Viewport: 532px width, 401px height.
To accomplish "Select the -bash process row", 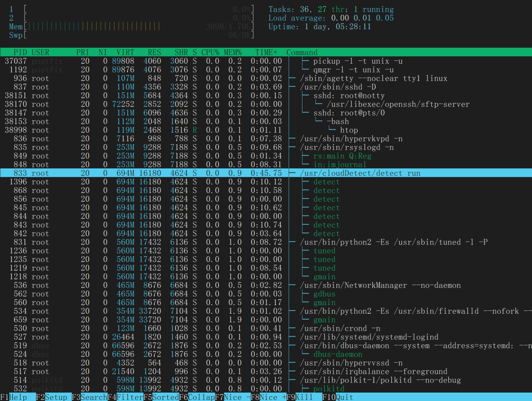I will 266,121.
